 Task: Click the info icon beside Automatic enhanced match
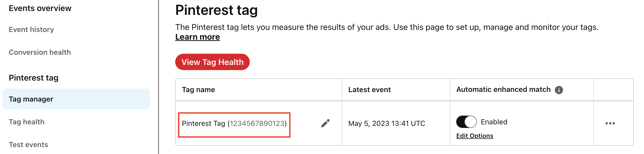click(x=559, y=90)
